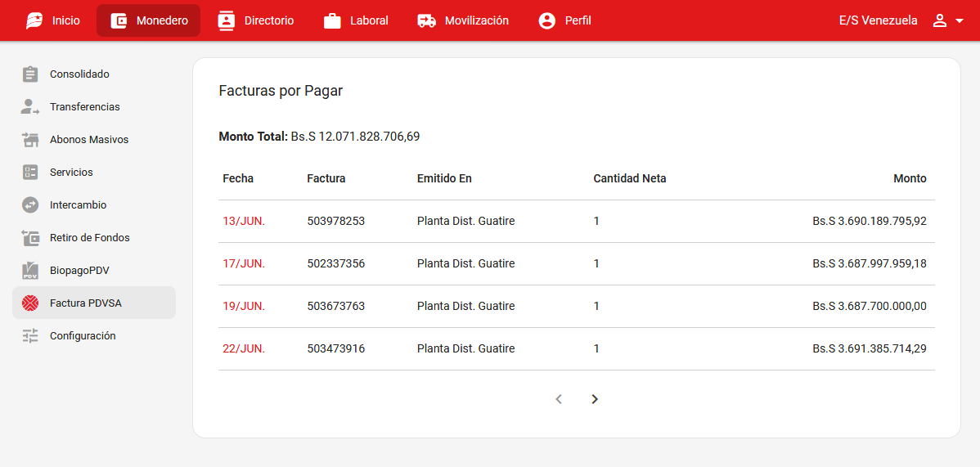Viewport: 980px width, 467px height.
Task: Click the 19/JUN. date link
Action: 244,307
